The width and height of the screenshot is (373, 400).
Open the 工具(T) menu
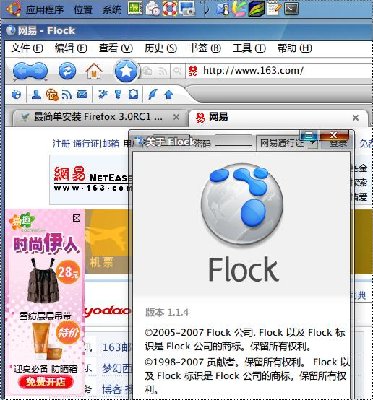point(249,48)
